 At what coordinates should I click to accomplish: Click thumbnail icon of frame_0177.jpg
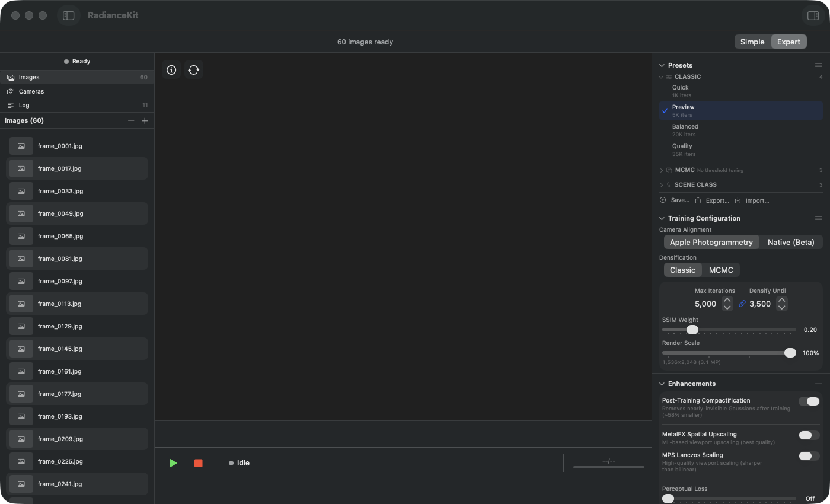point(21,394)
